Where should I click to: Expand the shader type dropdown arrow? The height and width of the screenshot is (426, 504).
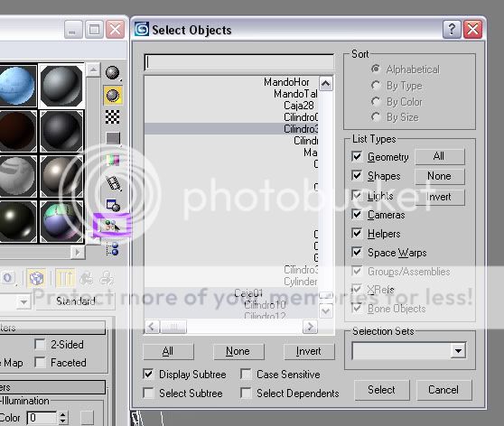pyautogui.click(x=23, y=302)
